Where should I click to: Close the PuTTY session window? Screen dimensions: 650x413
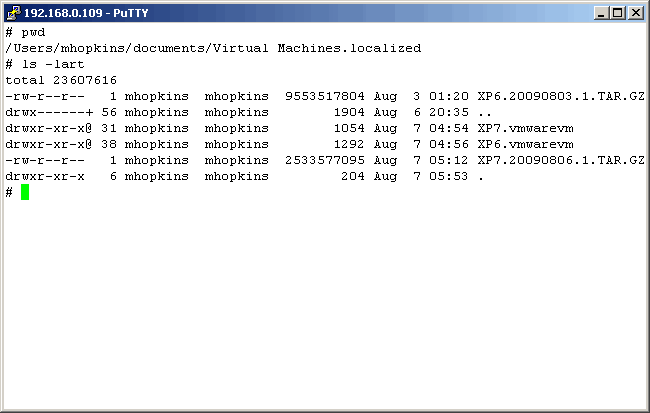click(634, 13)
